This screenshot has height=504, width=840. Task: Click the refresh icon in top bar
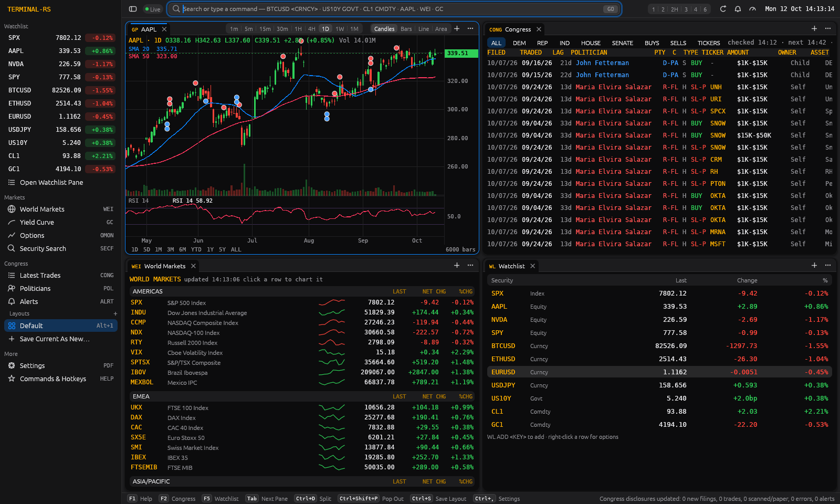723,9
